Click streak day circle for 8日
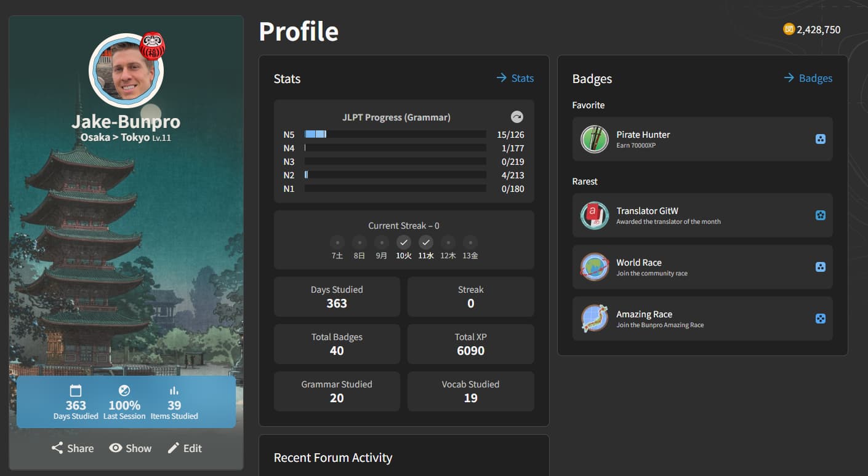This screenshot has height=476, width=868. pos(360,242)
